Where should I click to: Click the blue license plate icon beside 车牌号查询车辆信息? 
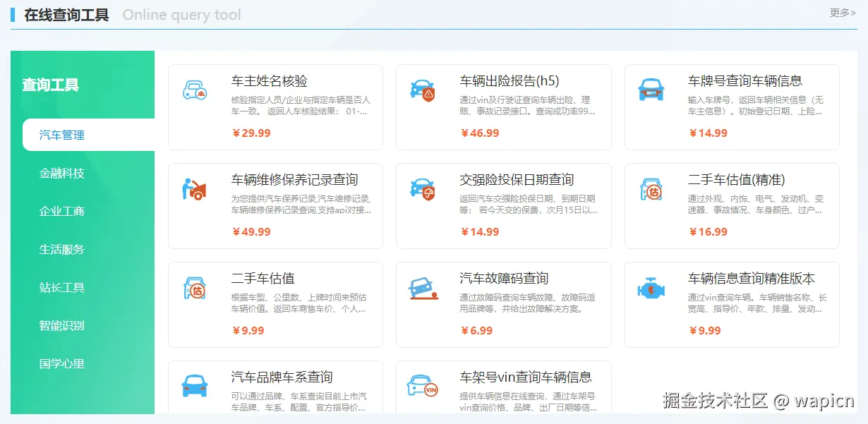point(651,88)
